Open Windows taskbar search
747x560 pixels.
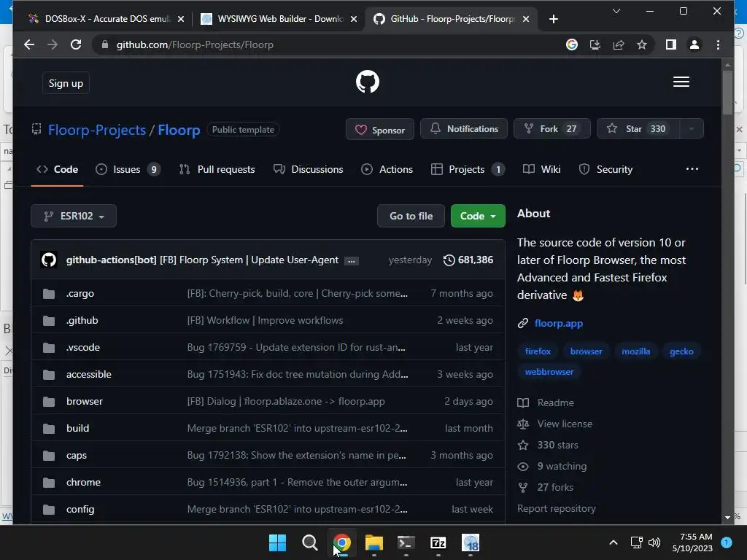pos(309,542)
